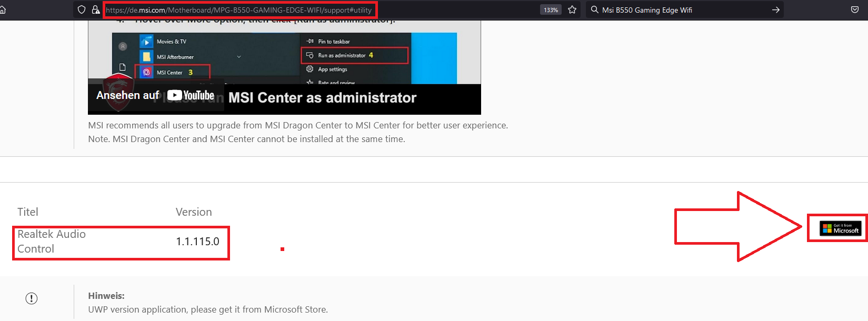This screenshot has height=321, width=868.
Task: Click the 133% zoom level indicator
Action: tap(551, 10)
